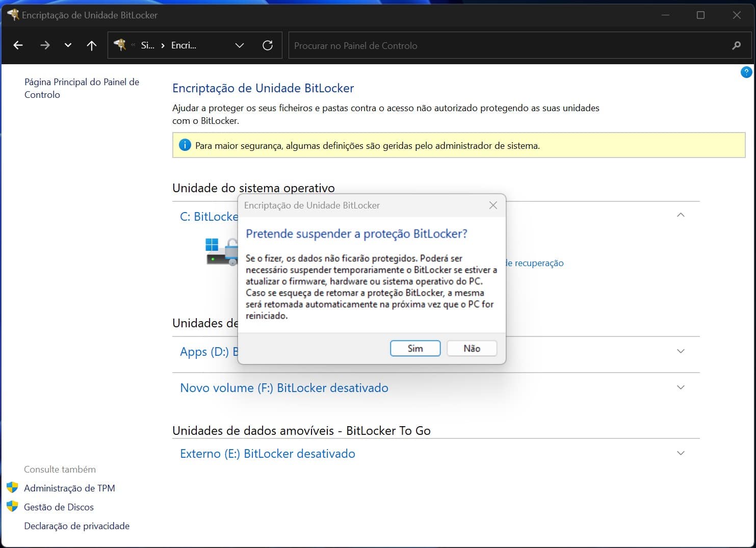Click the BitLocker keys icon in address bar
The image size is (756, 548).
pos(120,45)
